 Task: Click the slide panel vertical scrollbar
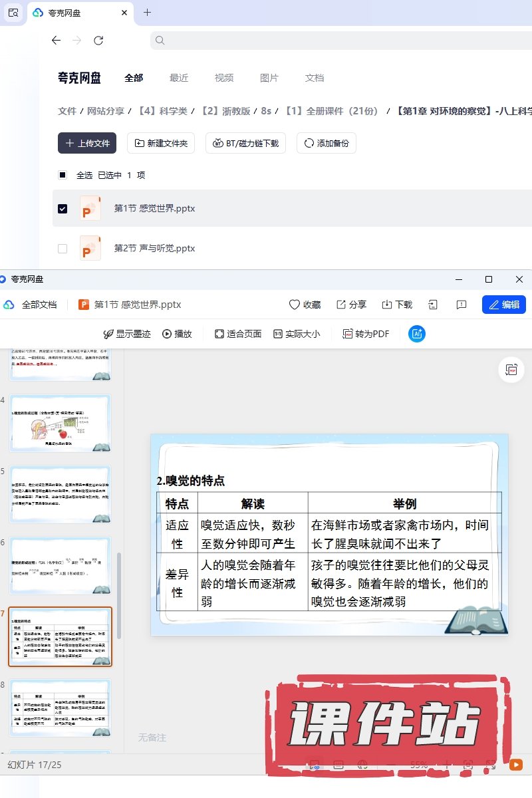coord(120,595)
